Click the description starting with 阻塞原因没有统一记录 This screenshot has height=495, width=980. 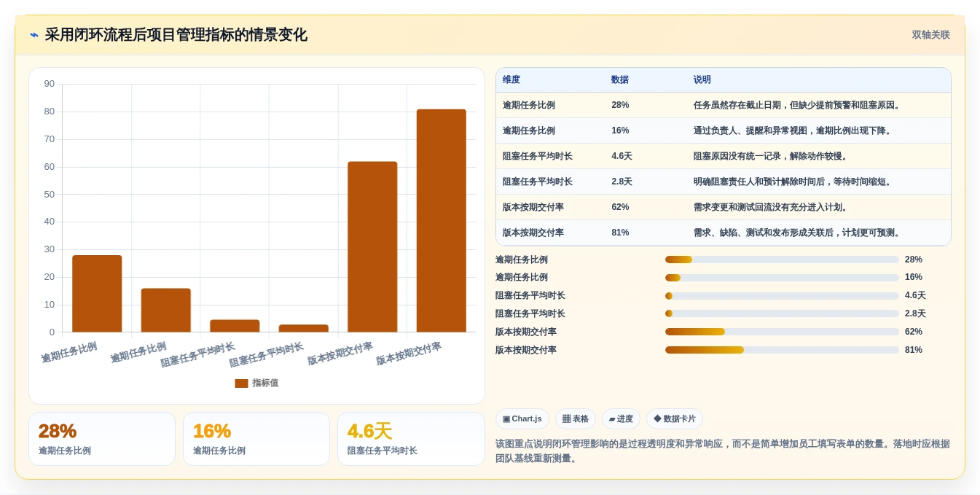pos(772,157)
